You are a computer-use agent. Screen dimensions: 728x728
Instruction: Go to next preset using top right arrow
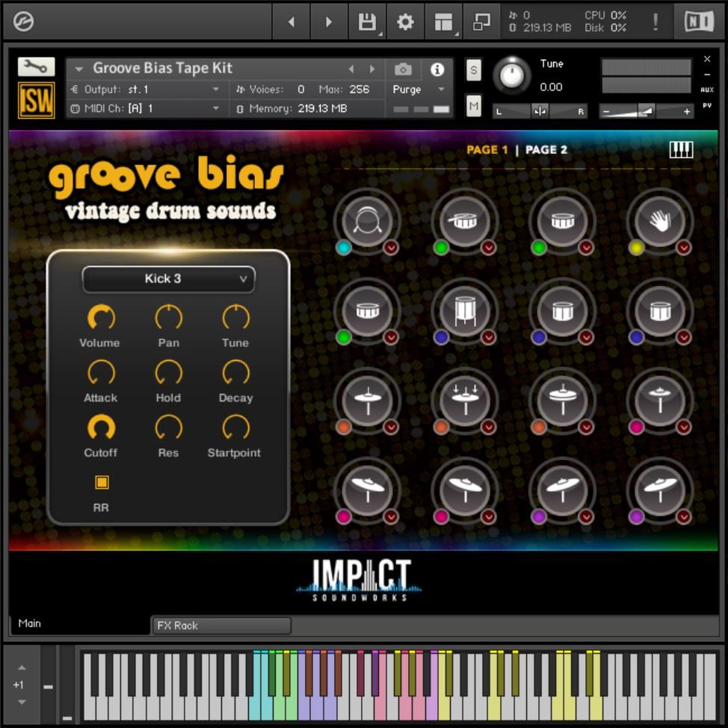click(329, 22)
